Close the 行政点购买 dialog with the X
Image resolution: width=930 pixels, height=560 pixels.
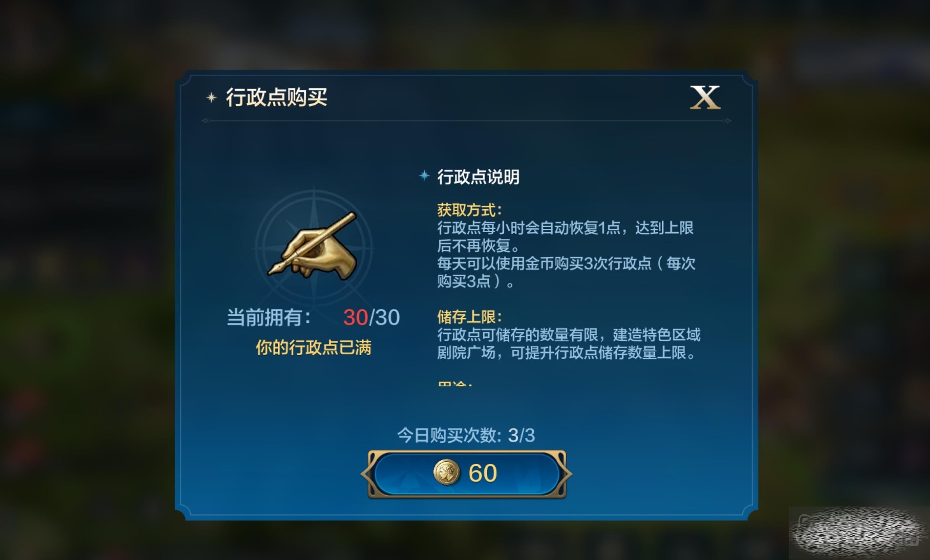point(705,98)
